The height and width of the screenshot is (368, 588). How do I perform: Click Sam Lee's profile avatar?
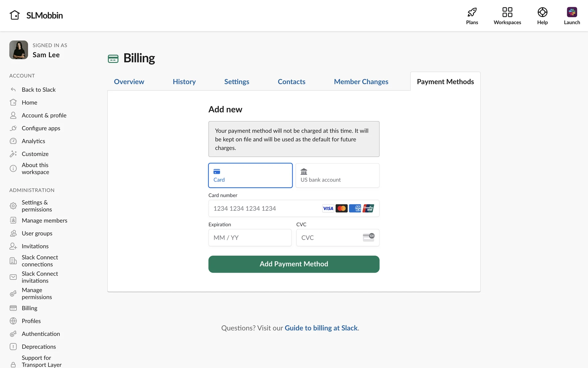point(19,50)
